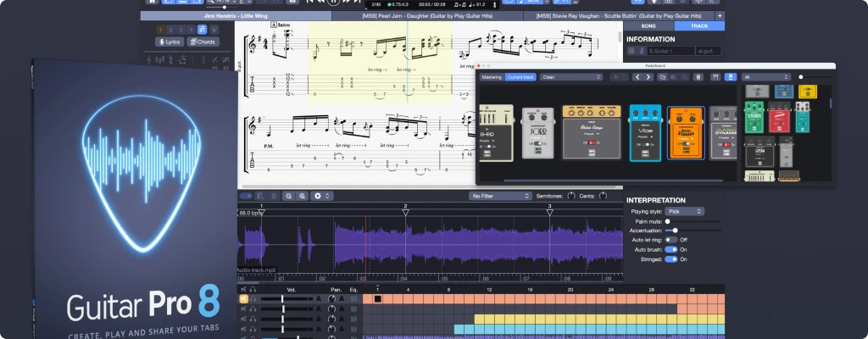Click the Semitones knob
This screenshot has height=339, width=868.
571,196
